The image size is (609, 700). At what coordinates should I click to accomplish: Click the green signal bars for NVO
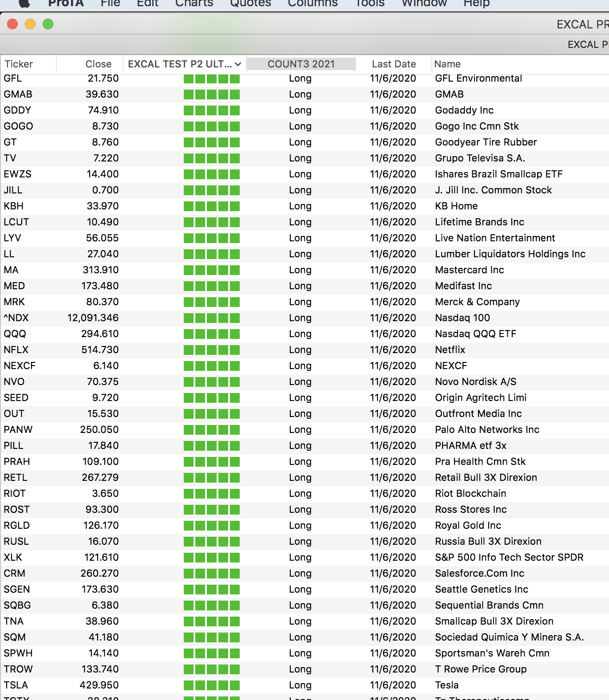coord(212,382)
